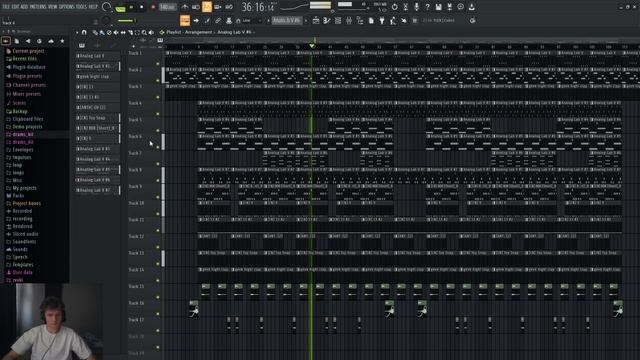This screenshot has height=360, width=640.
Task: Open the EDIT menu
Action: (15, 7)
